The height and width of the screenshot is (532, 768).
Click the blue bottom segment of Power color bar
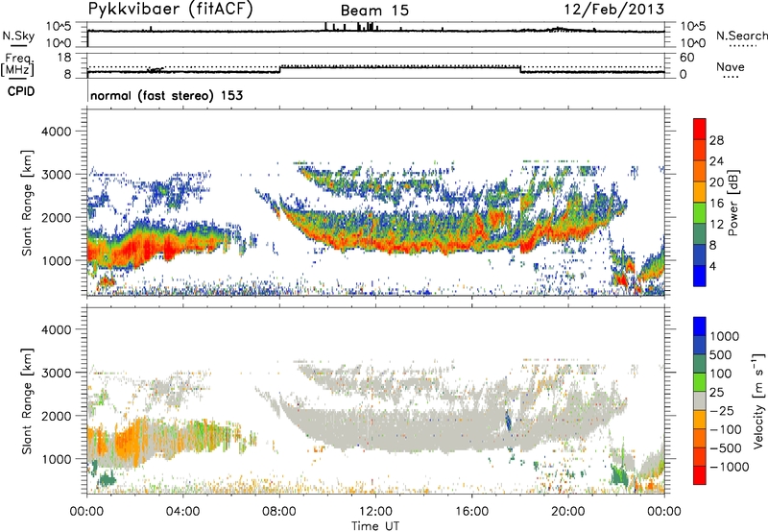click(x=700, y=276)
